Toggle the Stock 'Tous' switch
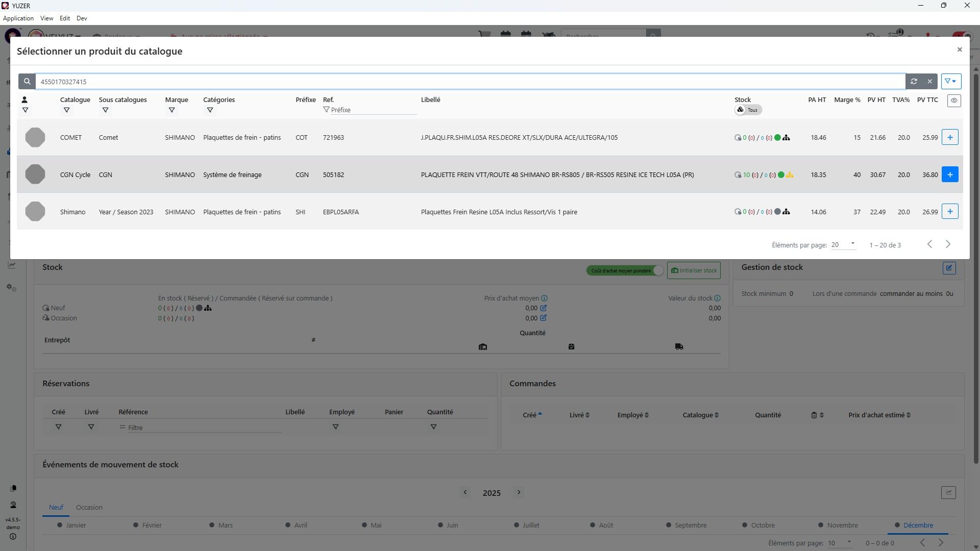 748,110
